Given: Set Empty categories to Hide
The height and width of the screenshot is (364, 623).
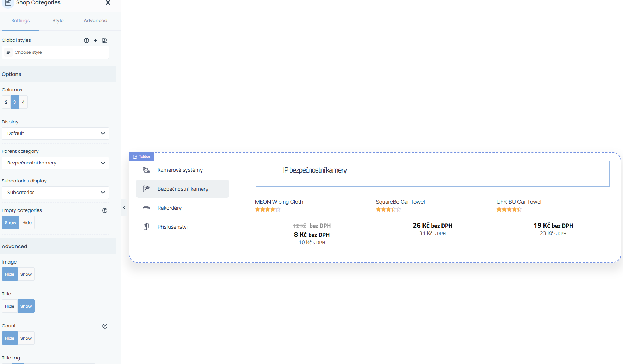Looking at the screenshot, I should (27, 223).
